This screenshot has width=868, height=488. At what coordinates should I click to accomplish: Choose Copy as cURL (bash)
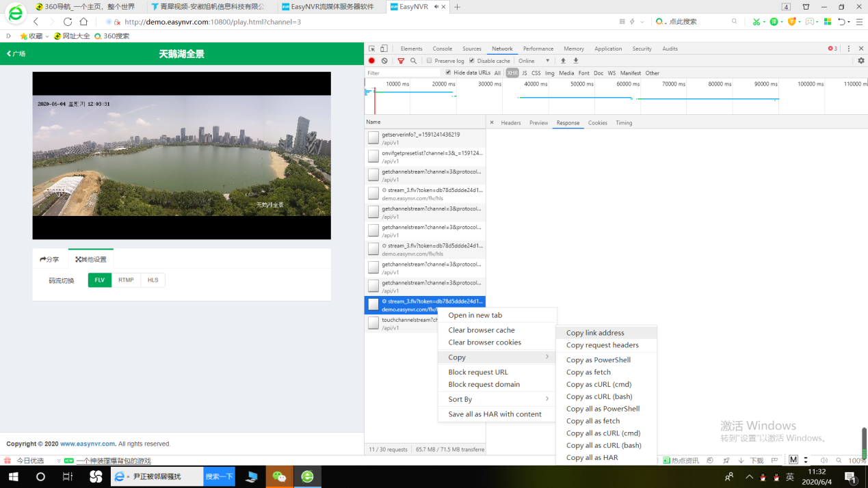tap(606, 396)
